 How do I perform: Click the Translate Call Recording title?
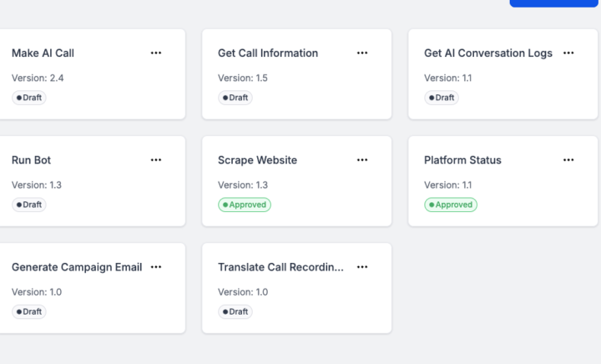280,267
